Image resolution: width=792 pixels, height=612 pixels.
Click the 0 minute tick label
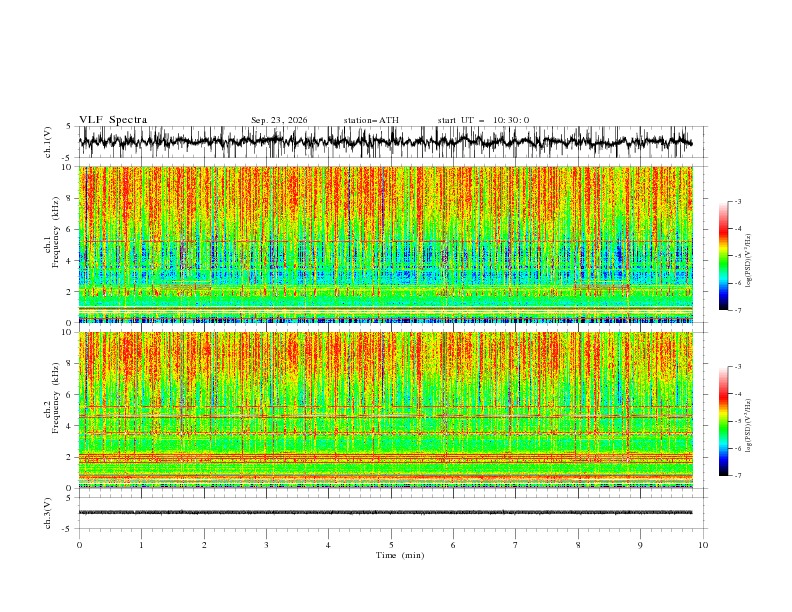click(x=79, y=545)
